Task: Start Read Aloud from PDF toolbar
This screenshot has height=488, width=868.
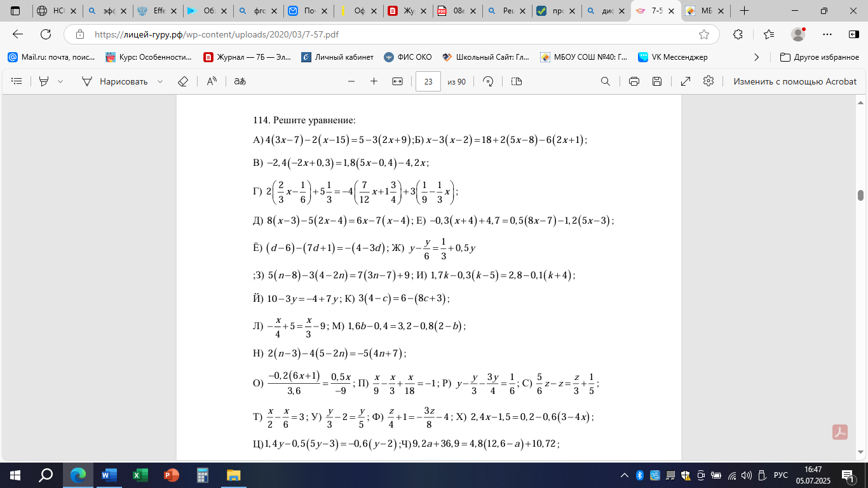Action: coord(212,81)
